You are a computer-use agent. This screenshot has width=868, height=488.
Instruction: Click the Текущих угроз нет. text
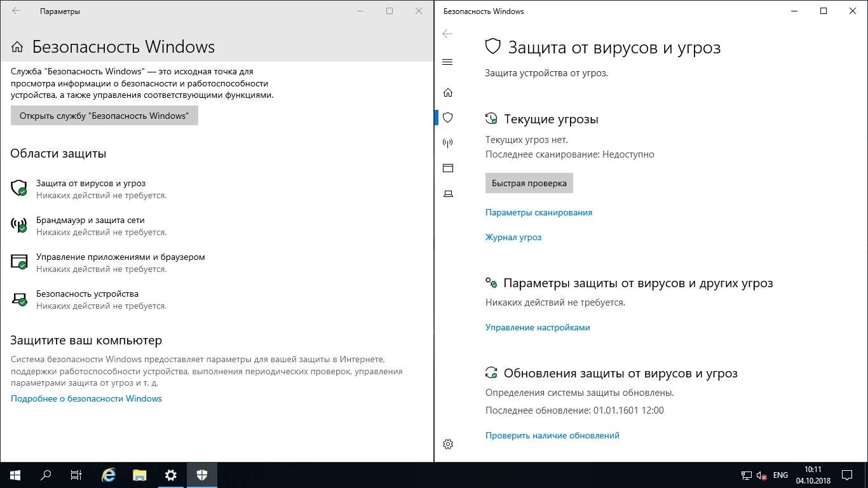[527, 139]
